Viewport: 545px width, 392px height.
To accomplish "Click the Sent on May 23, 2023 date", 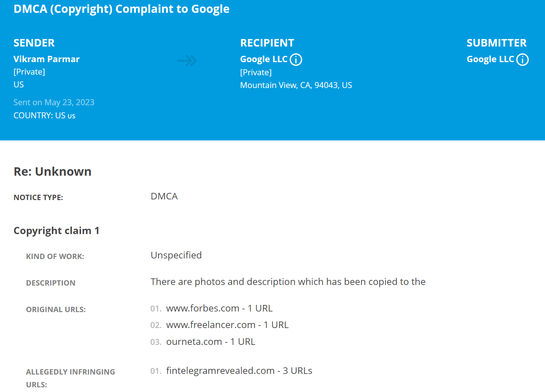I will pyautogui.click(x=54, y=102).
